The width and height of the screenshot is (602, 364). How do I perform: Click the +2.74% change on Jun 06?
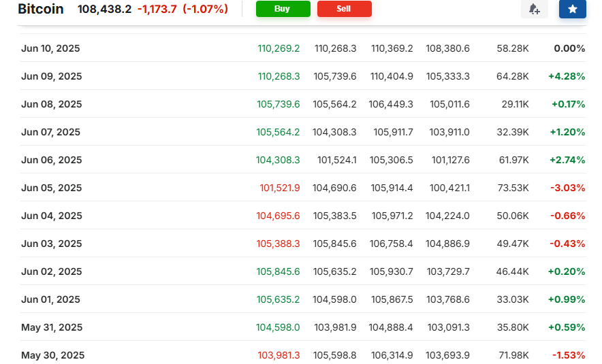(567, 160)
